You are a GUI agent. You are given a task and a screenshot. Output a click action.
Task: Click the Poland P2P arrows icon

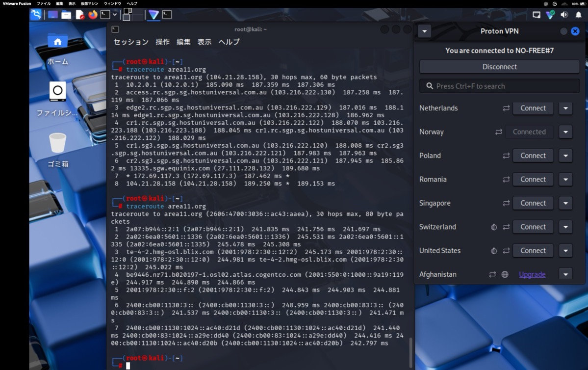coord(506,156)
